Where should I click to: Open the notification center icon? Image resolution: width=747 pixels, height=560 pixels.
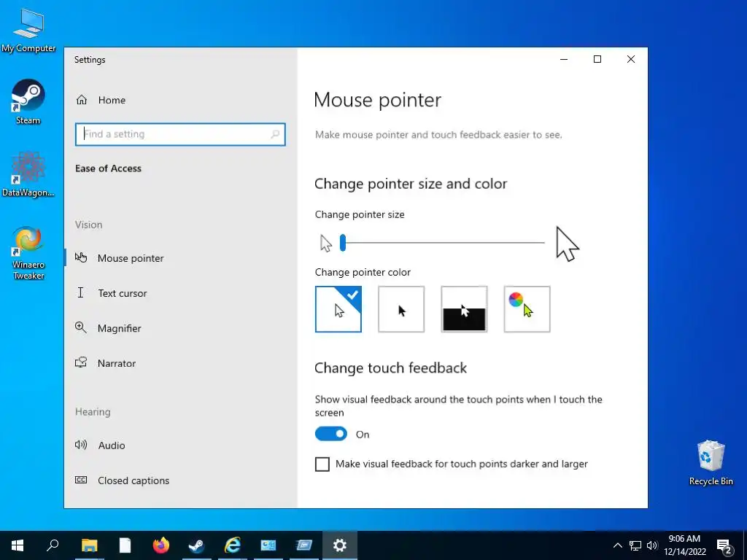click(x=724, y=546)
